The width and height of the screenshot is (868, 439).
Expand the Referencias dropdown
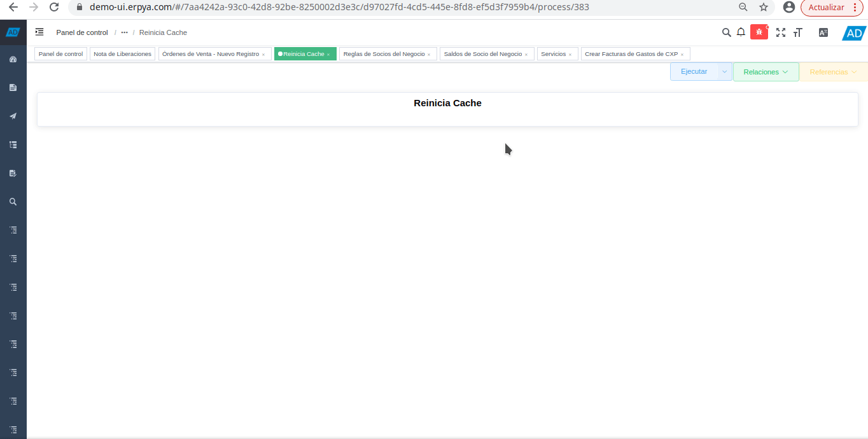pyautogui.click(x=833, y=72)
